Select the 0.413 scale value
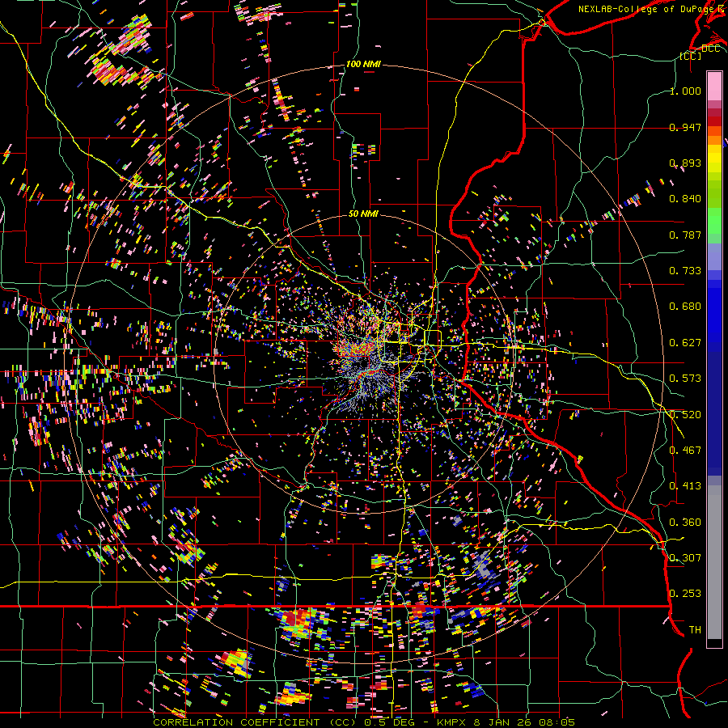The width and height of the screenshot is (728, 728). [x=685, y=486]
